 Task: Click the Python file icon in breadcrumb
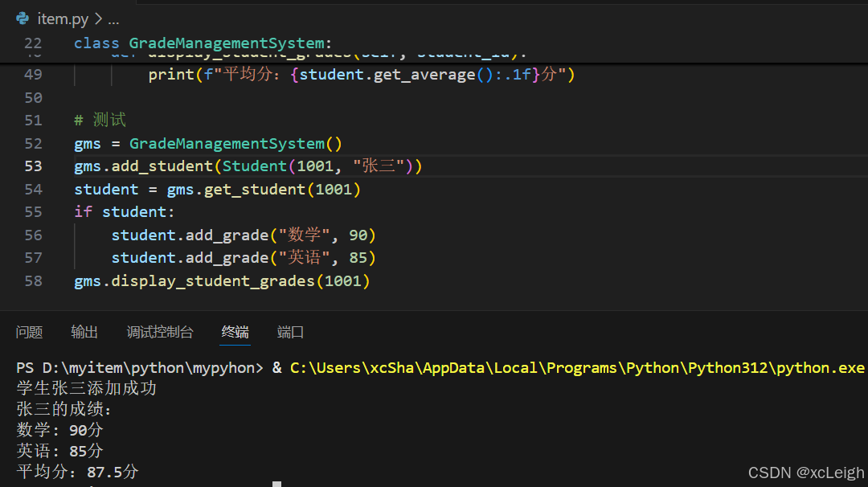23,18
